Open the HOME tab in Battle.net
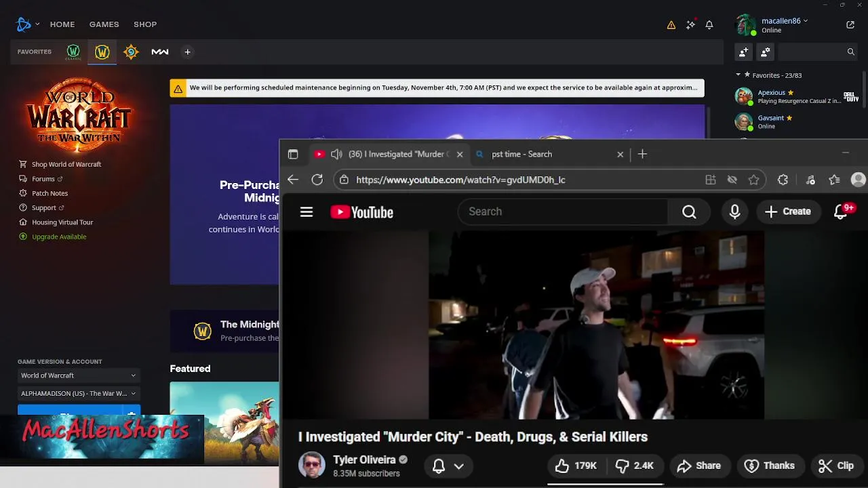Viewport: 868px width, 488px height. click(62, 24)
